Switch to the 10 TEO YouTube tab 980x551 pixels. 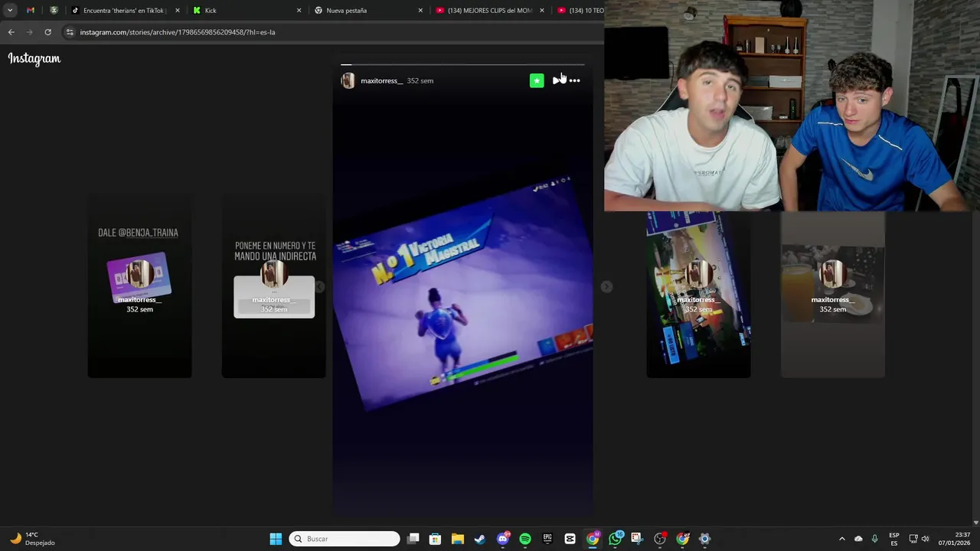pyautogui.click(x=580, y=11)
